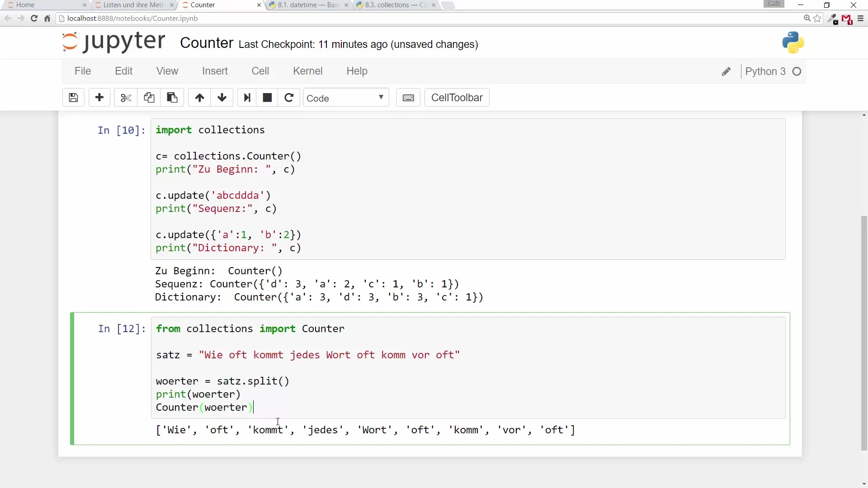Click the kernel idle circle indicator
Image resolution: width=868 pixels, height=488 pixels.
[x=797, y=71]
